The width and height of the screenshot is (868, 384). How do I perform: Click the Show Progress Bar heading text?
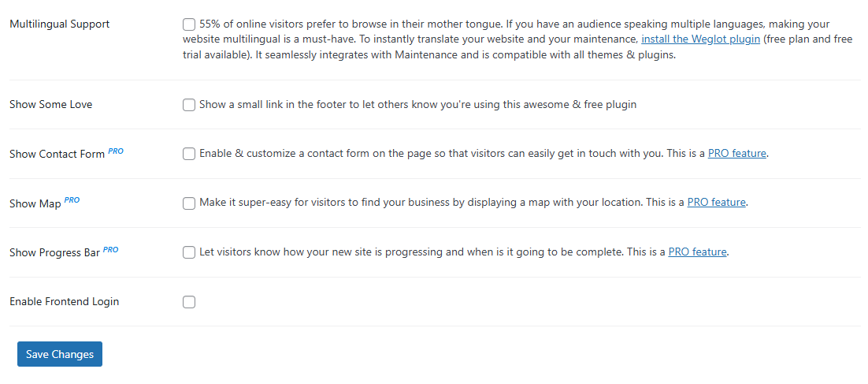coord(54,253)
